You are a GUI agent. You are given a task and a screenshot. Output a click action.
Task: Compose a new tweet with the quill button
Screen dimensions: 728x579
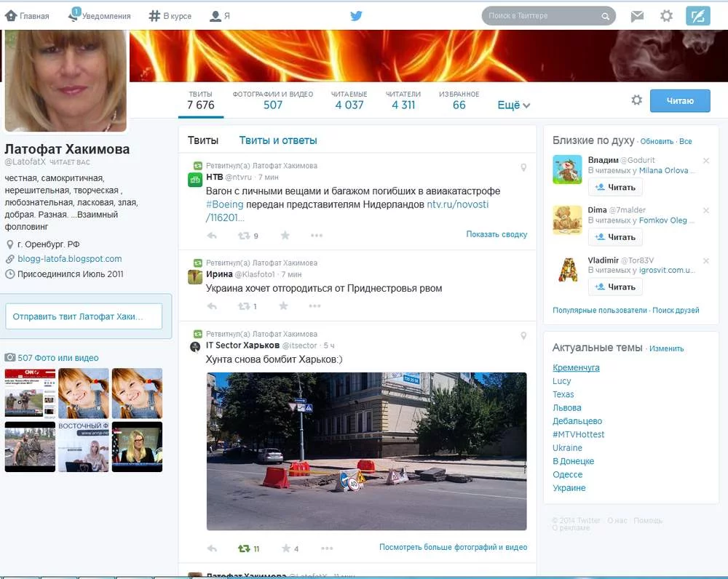coord(698,16)
